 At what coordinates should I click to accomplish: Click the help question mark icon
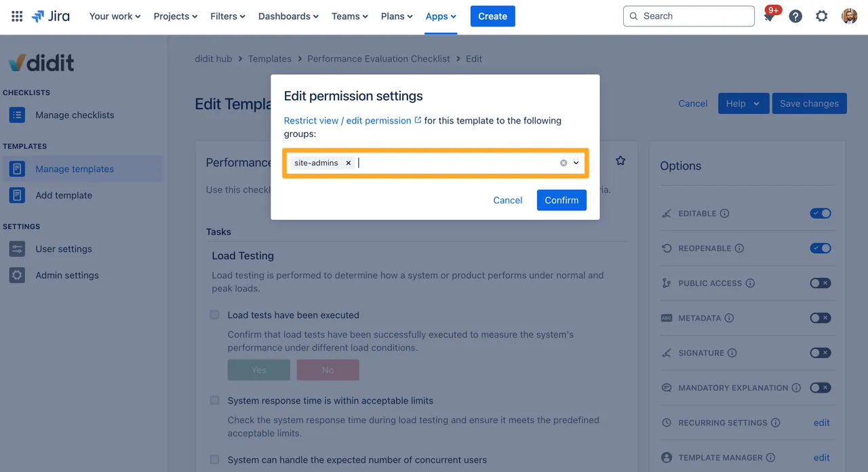tap(795, 16)
